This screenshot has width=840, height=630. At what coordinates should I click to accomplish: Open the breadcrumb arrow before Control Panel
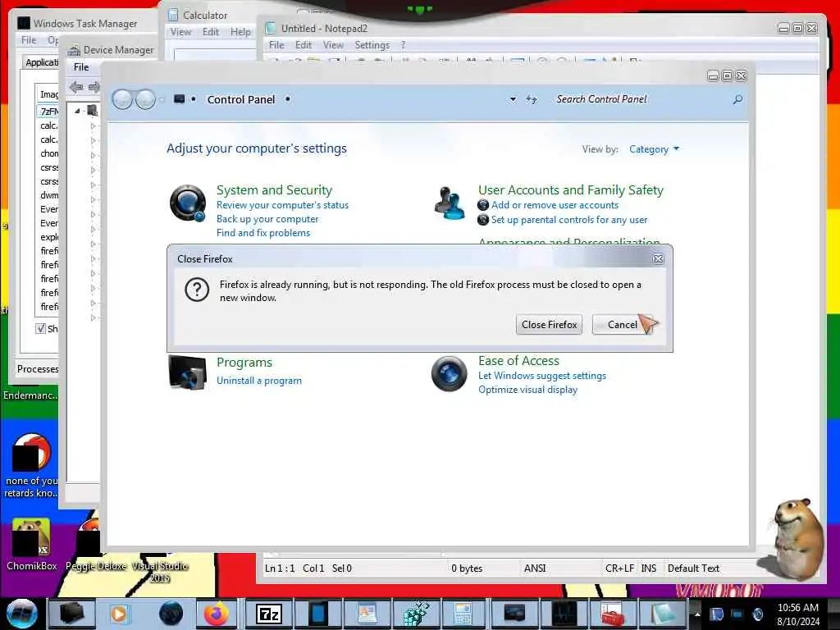(x=194, y=99)
